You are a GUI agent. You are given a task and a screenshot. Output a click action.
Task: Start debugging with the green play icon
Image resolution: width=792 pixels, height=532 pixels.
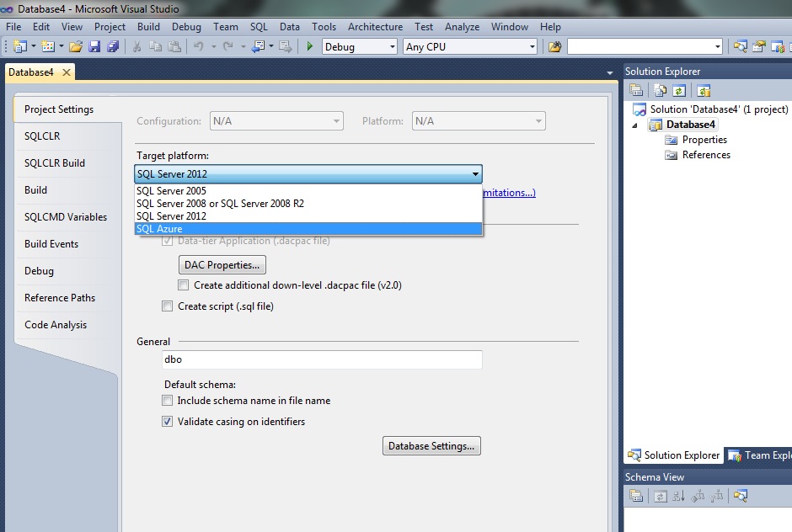tap(310, 47)
